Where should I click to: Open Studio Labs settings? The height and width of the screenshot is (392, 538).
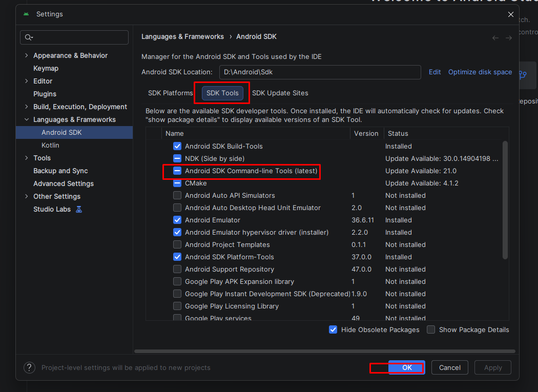tap(52, 210)
